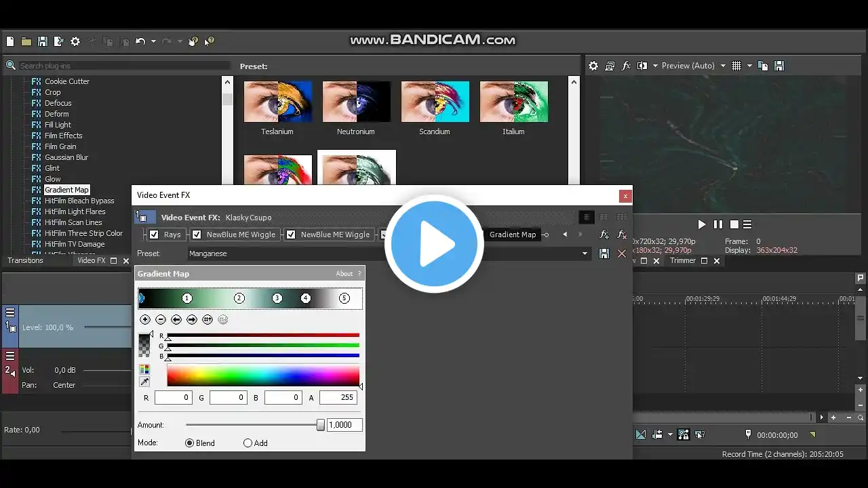This screenshot has height=488, width=868.
Task: Select the Blend mode radio button
Action: [x=189, y=443]
